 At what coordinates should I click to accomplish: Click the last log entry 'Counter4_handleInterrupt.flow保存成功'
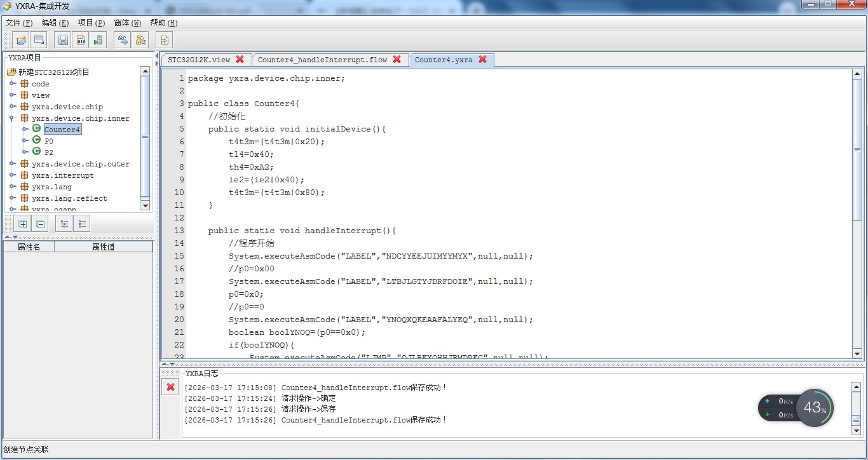point(364,420)
